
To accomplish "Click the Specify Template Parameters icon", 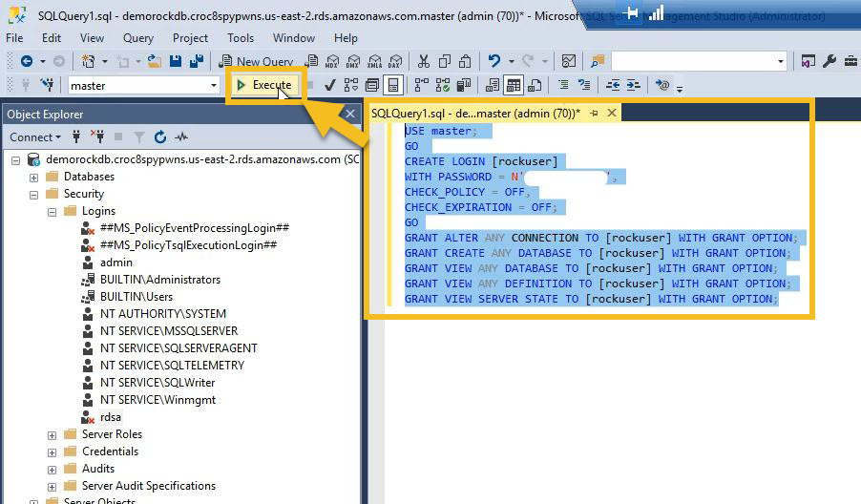I will (x=662, y=85).
